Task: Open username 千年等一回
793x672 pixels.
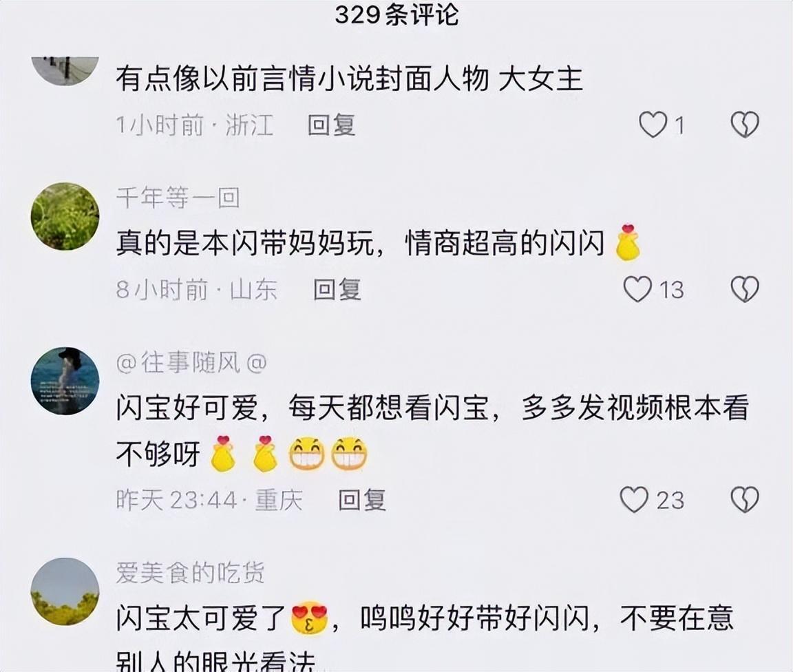Action: point(178,198)
